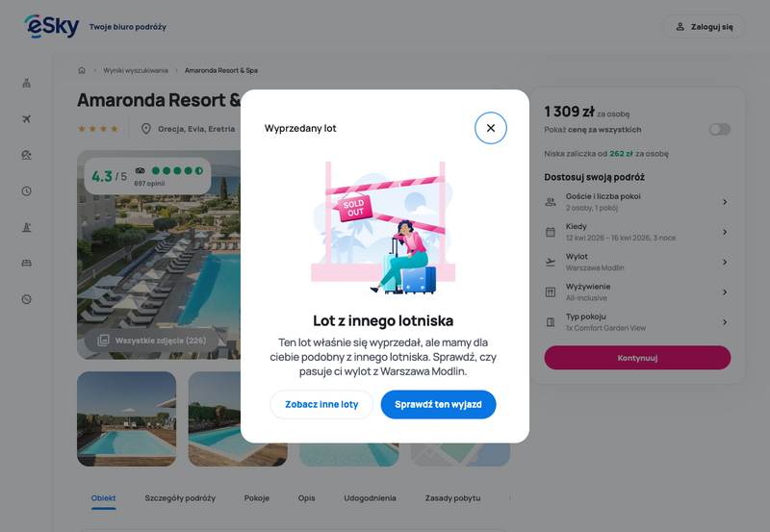Open beach holidays via umbrella sidebar icon
Image resolution: width=770 pixels, height=532 pixels.
point(27,155)
